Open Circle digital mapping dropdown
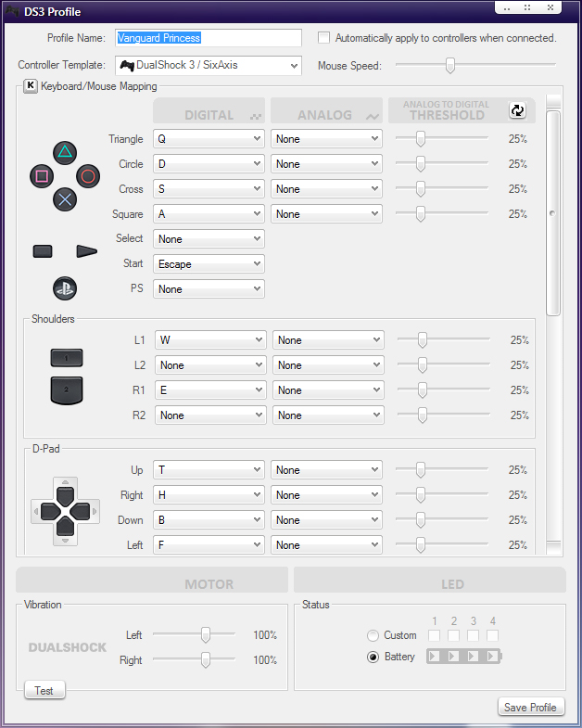582x728 pixels. (x=209, y=164)
